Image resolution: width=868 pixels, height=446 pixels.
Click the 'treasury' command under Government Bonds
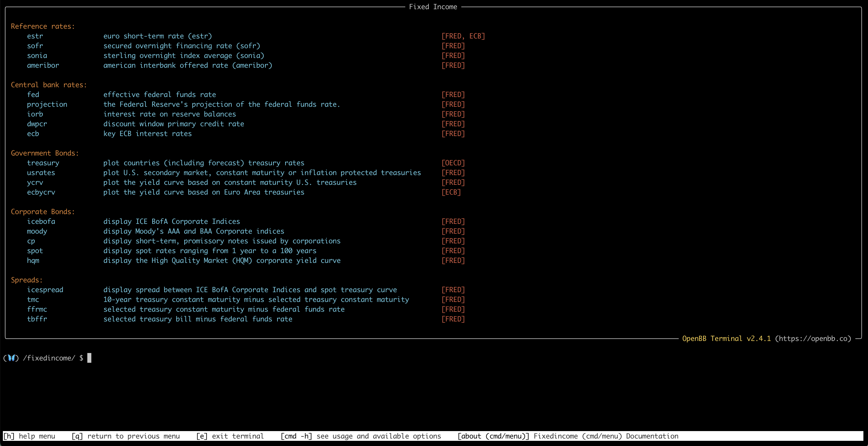43,163
